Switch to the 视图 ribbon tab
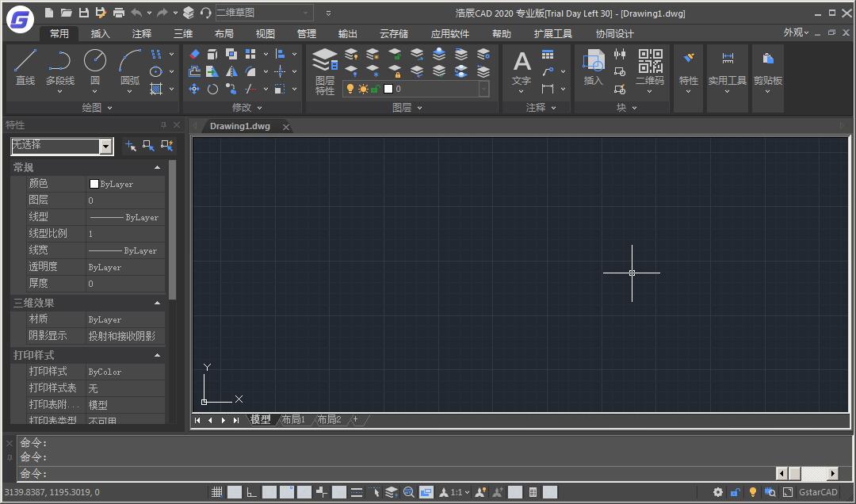The image size is (856, 504). (x=266, y=34)
